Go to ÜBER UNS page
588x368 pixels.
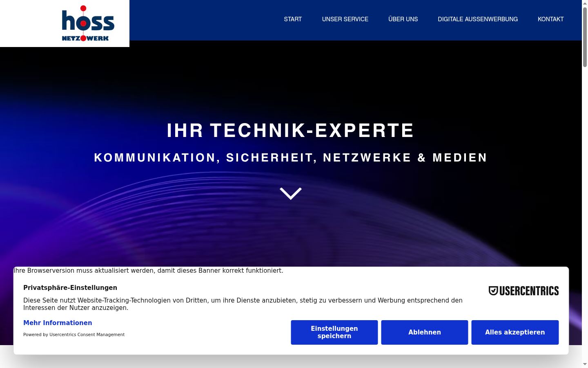tap(403, 19)
